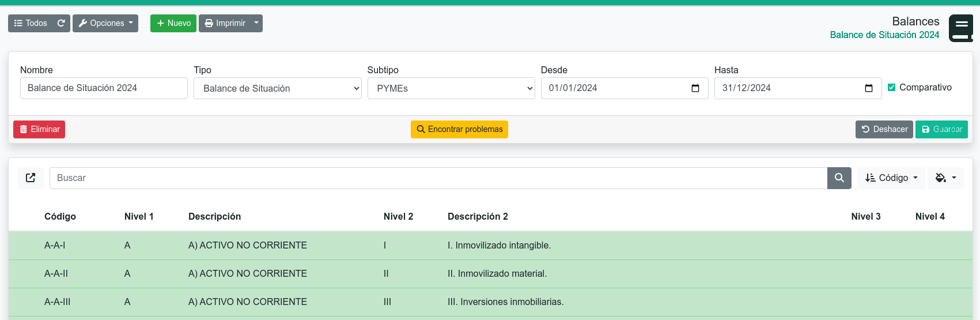Click the Nombre input field
This screenshot has width=980, height=320.
pos(104,88)
